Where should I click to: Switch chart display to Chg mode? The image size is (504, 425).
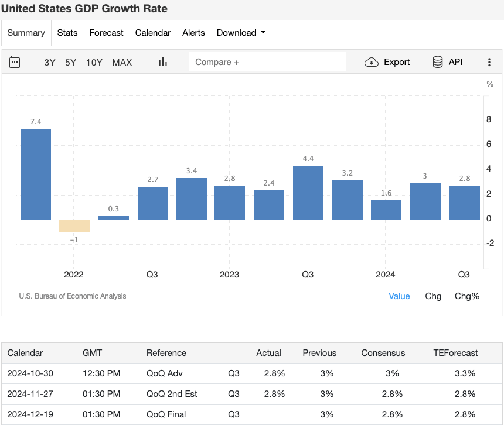tap(433, 296)
